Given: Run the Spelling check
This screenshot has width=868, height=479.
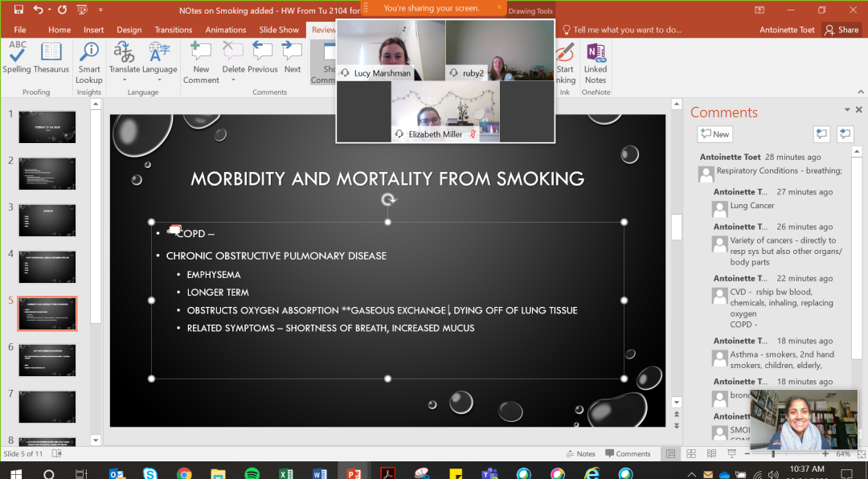Looking at the screenshot, I should tap(17, 58).
